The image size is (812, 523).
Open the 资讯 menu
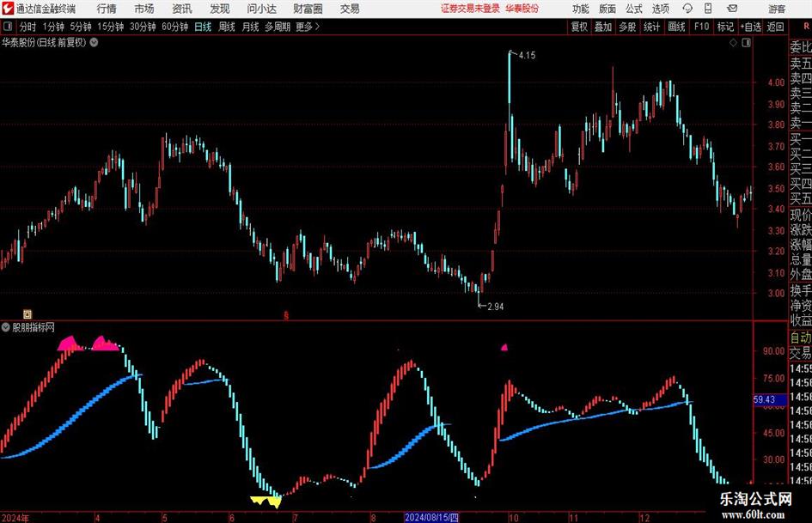coord(182,9)
